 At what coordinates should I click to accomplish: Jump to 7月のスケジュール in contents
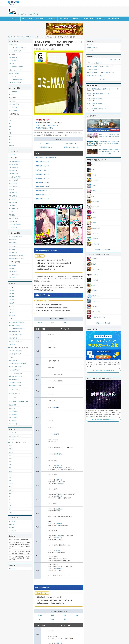tap(43, 174)
